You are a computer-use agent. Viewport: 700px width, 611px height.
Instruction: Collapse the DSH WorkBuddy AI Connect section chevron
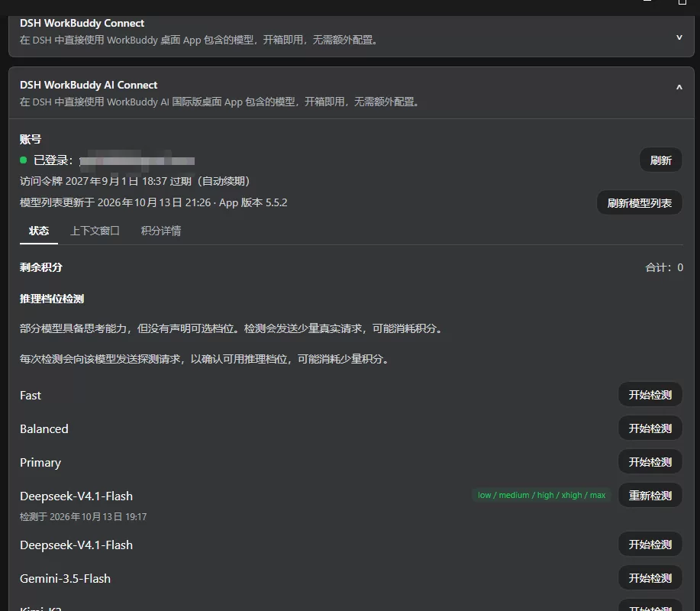[x=679, y=87]
